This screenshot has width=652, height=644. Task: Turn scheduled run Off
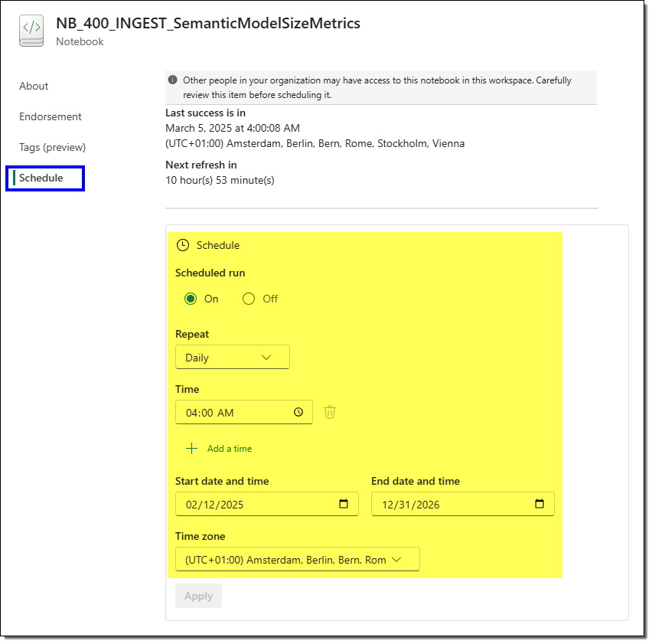tap(249, 299)
